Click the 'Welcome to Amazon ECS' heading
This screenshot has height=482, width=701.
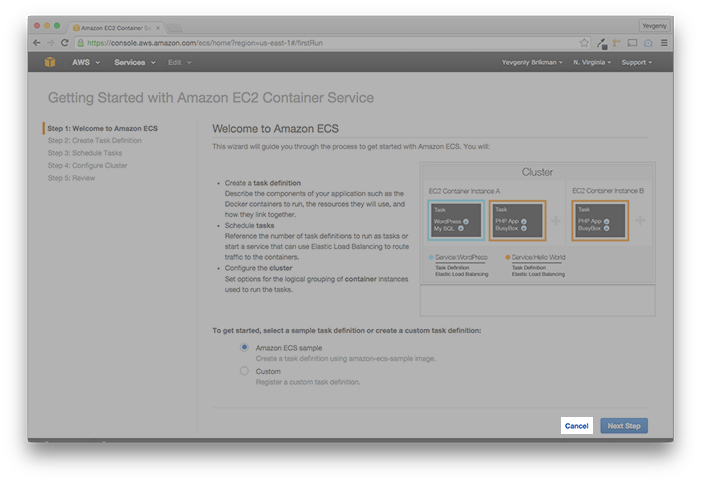(275, 129)
